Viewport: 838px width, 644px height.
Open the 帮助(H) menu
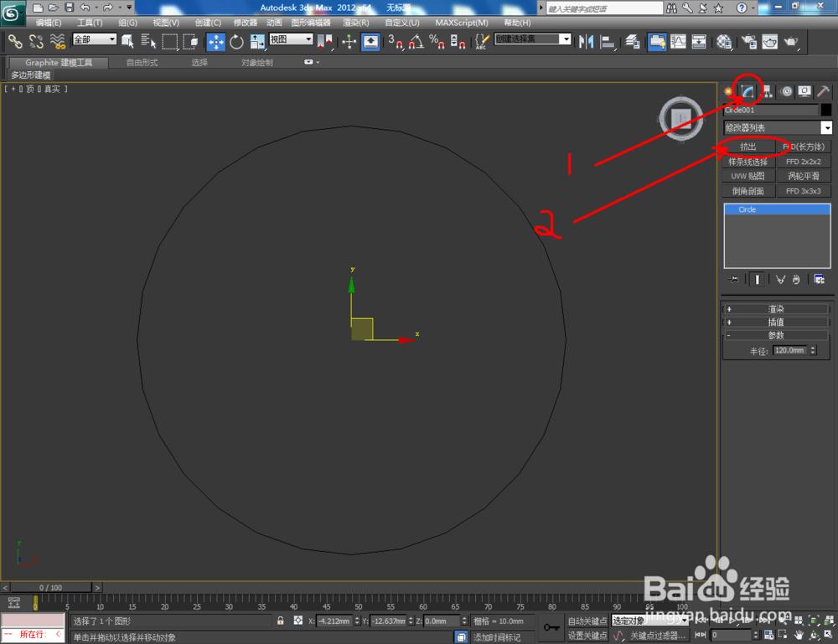[517, 23]
